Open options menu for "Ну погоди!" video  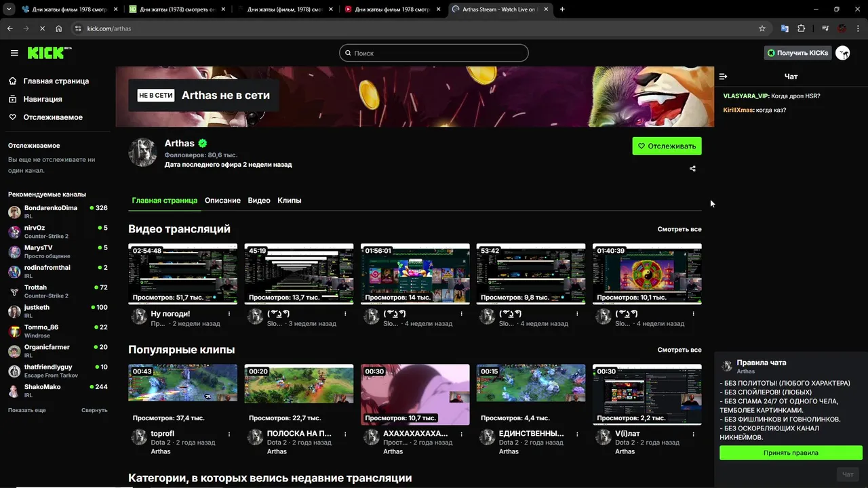tap(229, 314)
